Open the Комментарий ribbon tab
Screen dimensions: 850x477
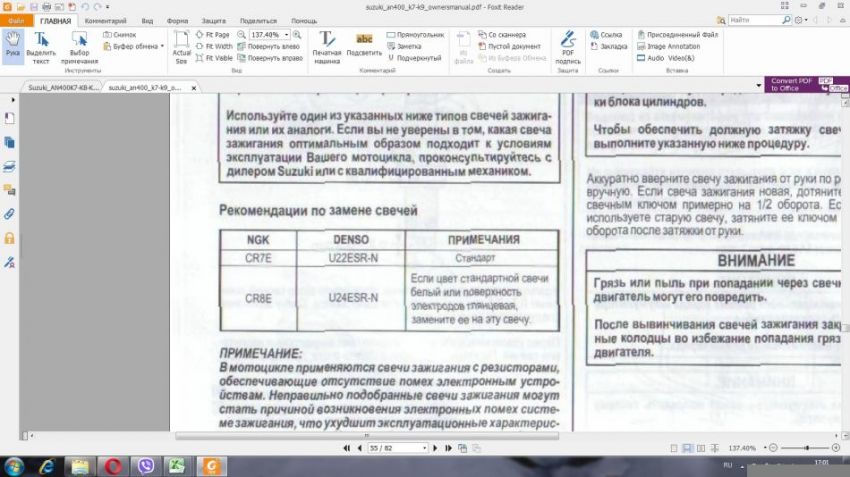[105, 21]
